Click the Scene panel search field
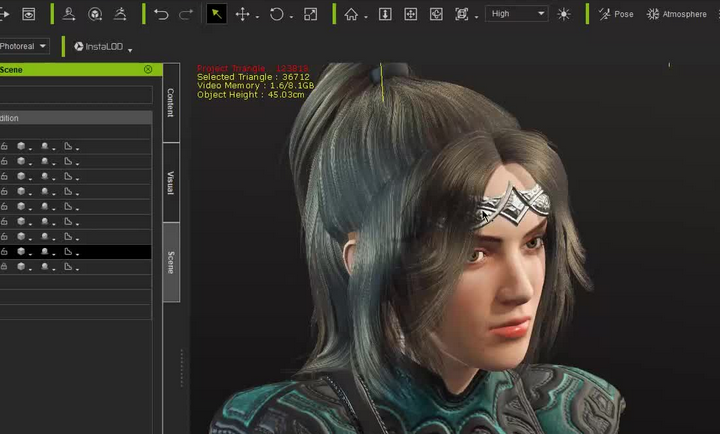720x434 pixels. (76, 95)
